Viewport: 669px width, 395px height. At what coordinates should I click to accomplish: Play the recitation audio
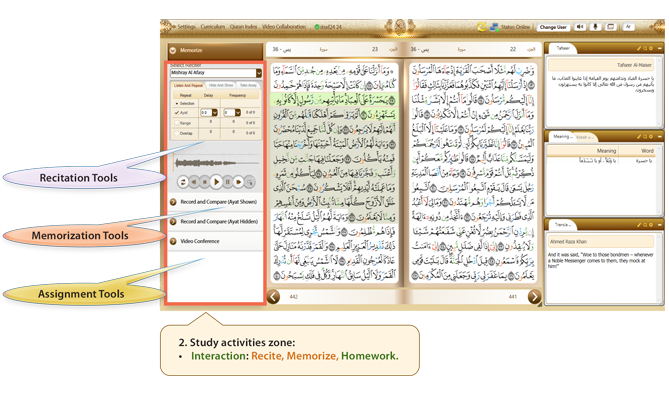point(216,182)
